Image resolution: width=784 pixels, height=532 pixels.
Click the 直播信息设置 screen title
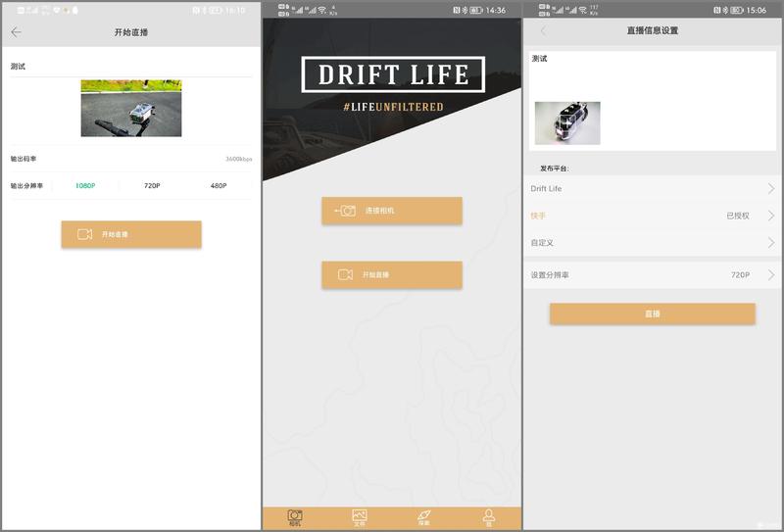click(653, 30)
